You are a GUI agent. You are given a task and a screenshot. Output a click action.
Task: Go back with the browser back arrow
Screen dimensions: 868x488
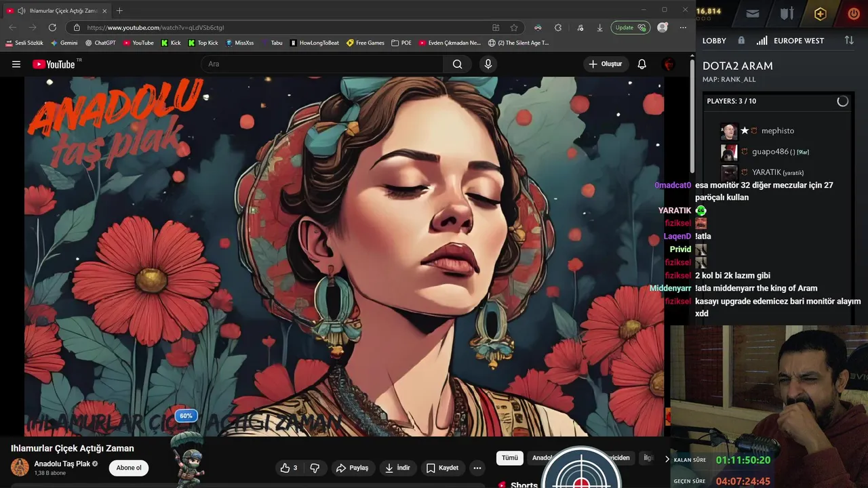[x=13, y=28]
